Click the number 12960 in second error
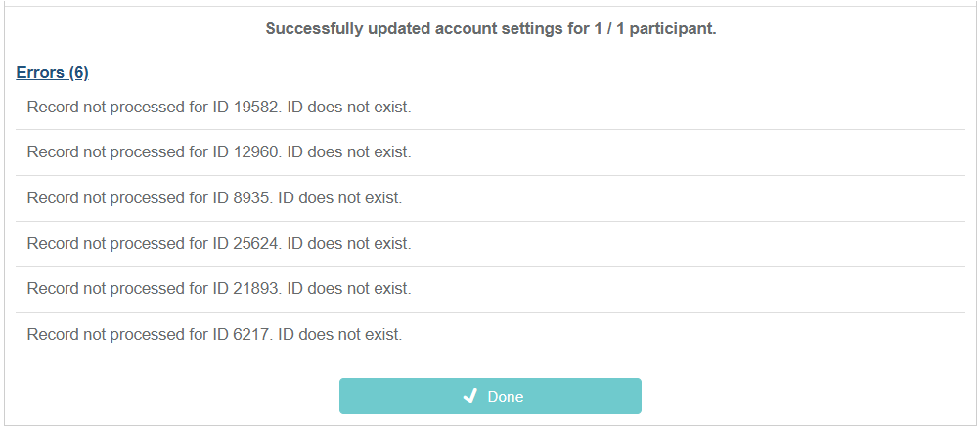Viewport: 980px width, 430px height. [x=257, y=152]
